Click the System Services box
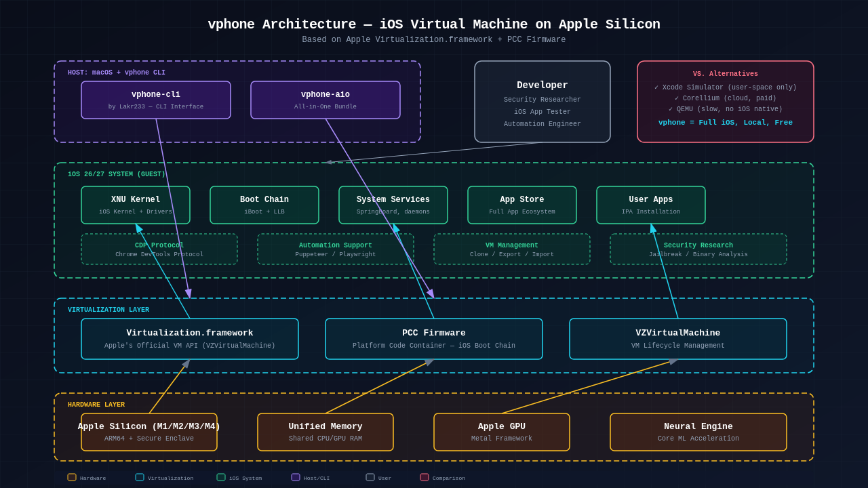Screen dimensions: 868x488 point(393,205)
